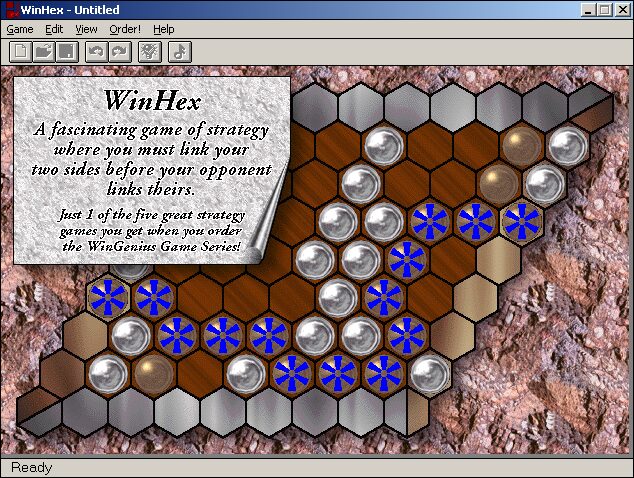Pick the leftmost blue star piece
This screenshot has width=634, height=478.
tap(106, 297)
